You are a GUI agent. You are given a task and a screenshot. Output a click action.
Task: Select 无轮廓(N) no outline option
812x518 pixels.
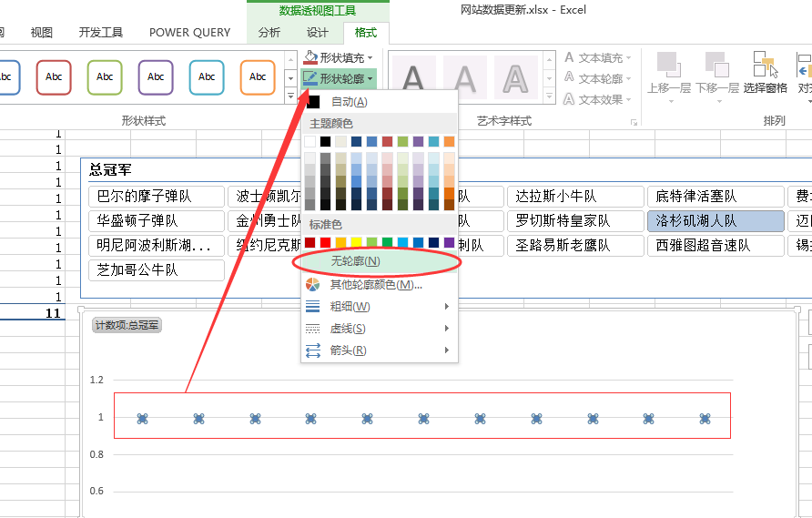(380, 261)
